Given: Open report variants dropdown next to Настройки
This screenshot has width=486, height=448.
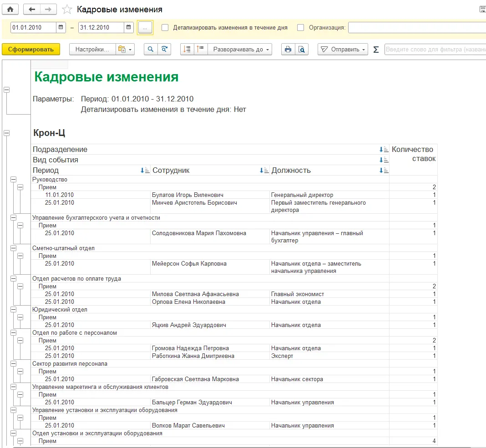Looking at the screenshot, I should coord(125,49).
